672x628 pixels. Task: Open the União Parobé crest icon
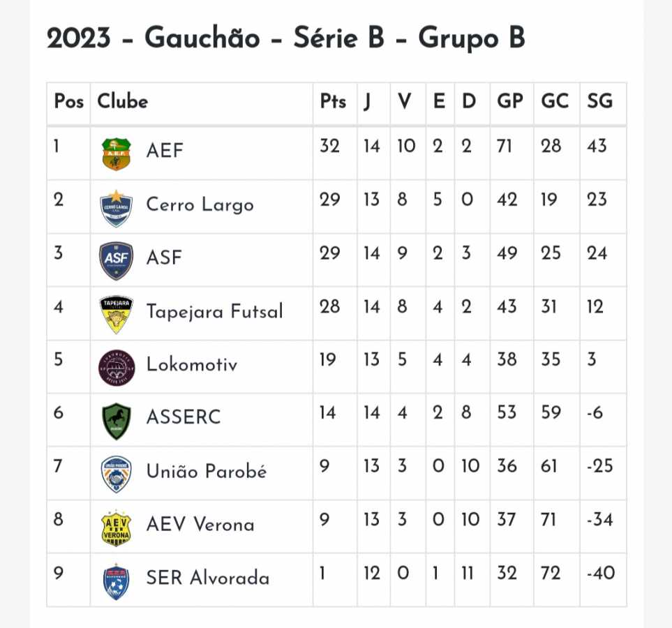(116, 474)
